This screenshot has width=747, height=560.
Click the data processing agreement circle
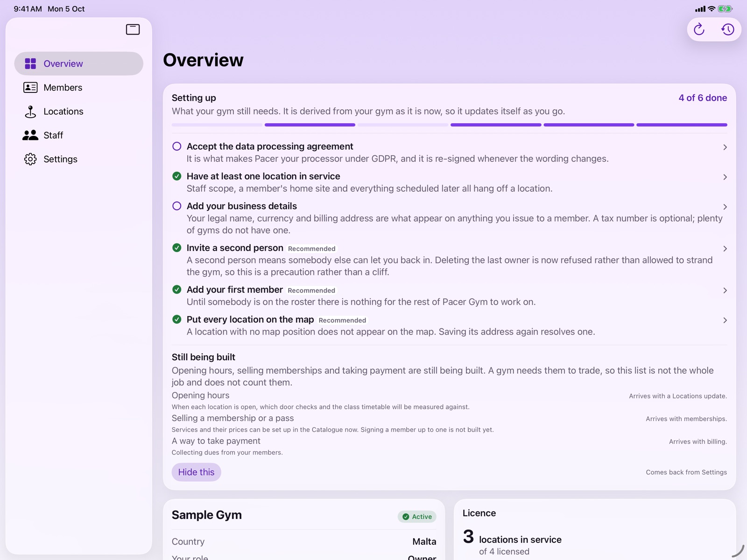tap(177, 146)
